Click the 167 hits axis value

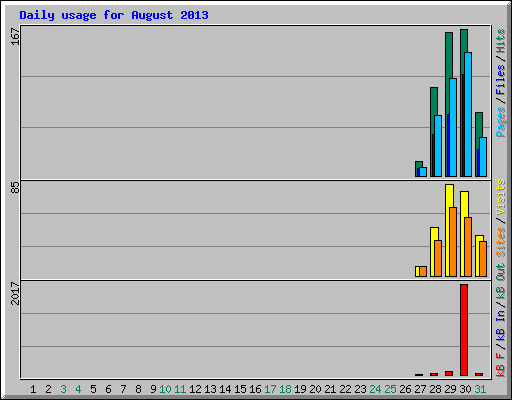pos(15,36)
